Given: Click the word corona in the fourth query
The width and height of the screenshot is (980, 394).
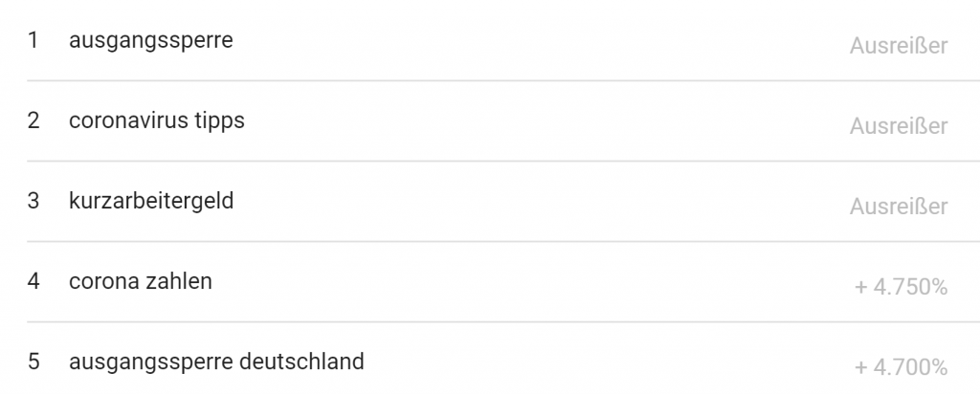Looking at the screenshot, I should pos(103,281).
